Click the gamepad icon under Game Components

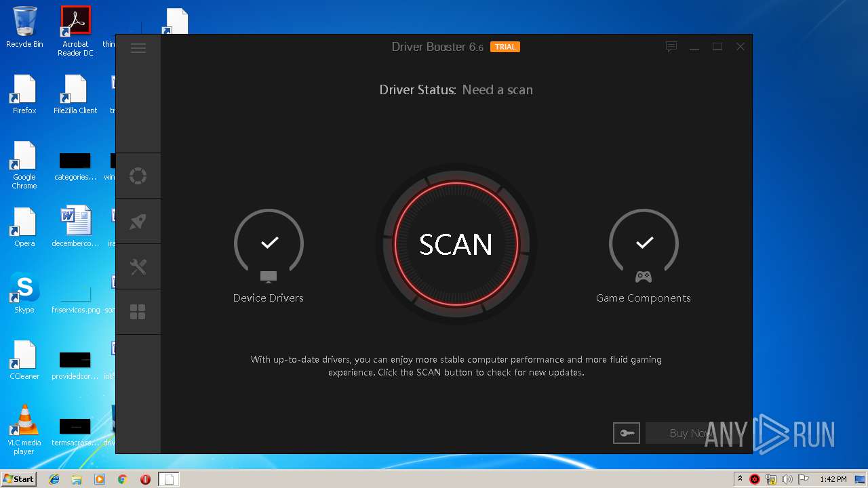(x=643, y=277)
